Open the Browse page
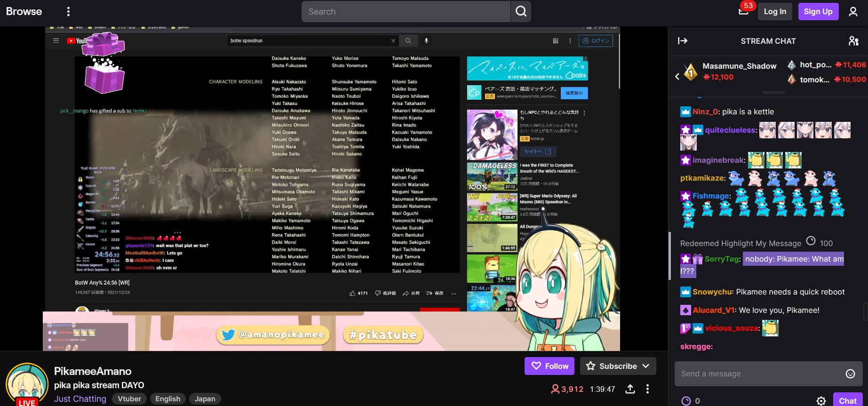Screen dimensions: 868x406 coord(24,11)
